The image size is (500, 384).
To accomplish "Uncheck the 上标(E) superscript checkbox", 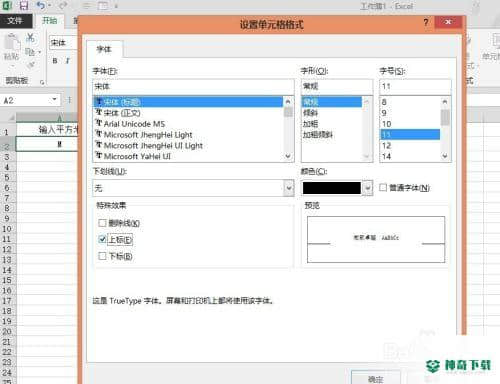I will [x=102, y=239].
